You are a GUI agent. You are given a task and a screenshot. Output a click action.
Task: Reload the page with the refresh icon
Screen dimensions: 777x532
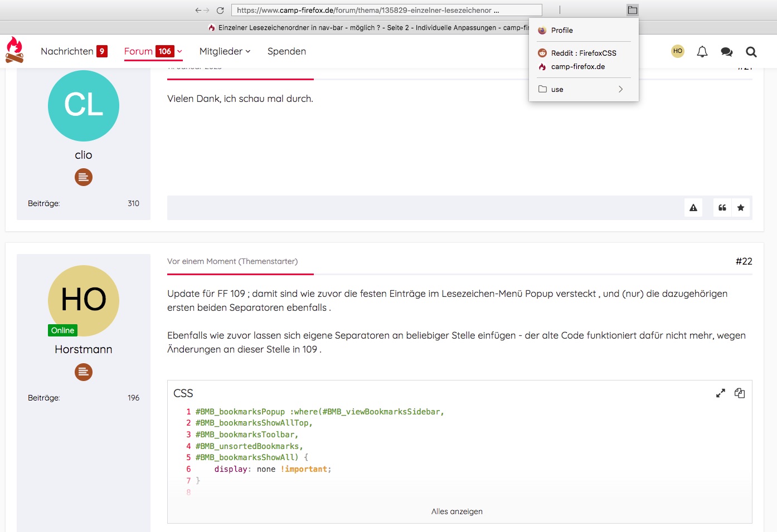point(220,10)
